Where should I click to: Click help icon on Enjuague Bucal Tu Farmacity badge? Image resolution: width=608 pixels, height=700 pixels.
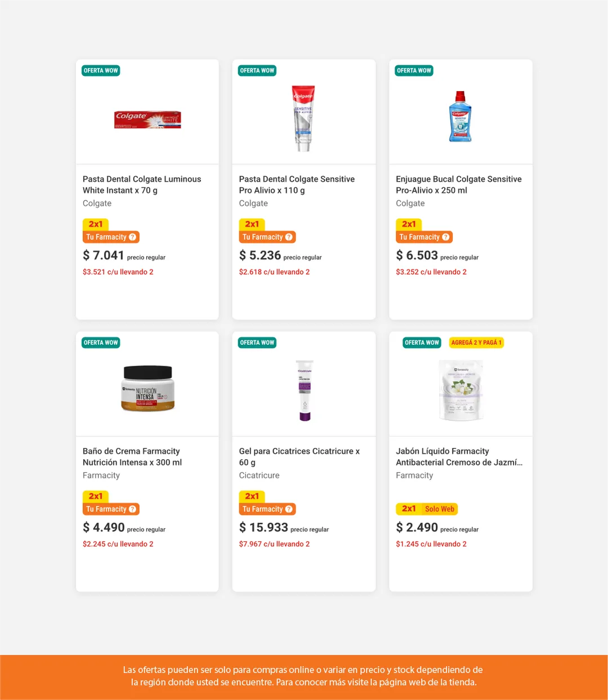[446, 237]
